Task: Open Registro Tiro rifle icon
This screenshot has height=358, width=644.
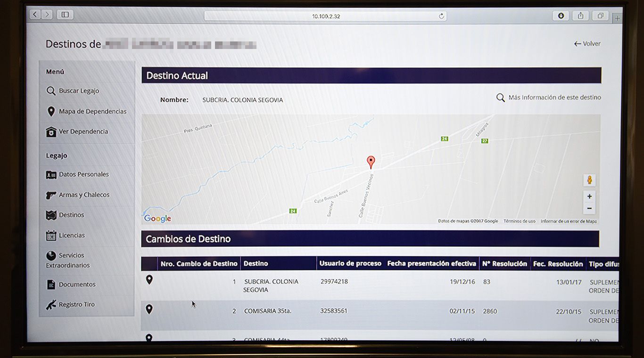Action: tap(51, 305)
